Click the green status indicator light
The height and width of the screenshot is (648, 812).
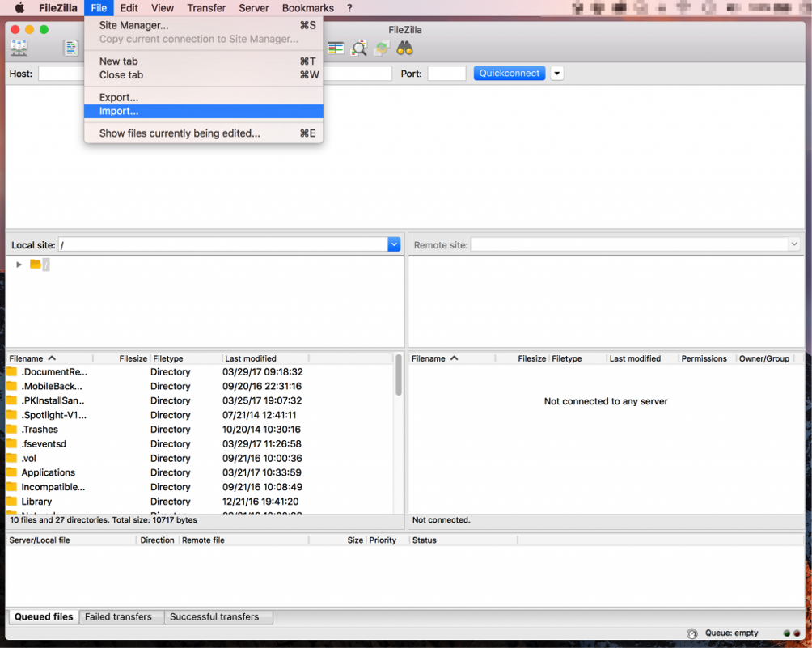point(787,633)
